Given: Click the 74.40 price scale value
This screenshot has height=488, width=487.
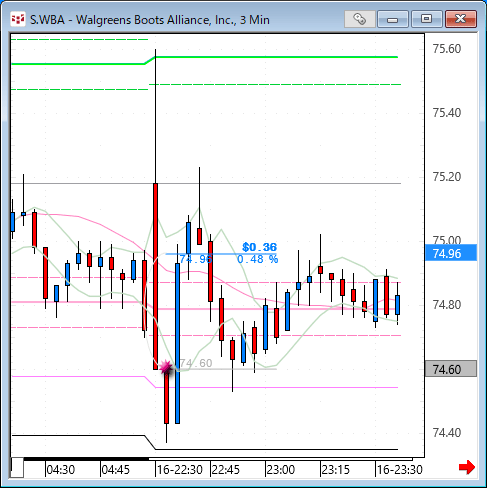Looking at the screenshot, I should (447, 433).
